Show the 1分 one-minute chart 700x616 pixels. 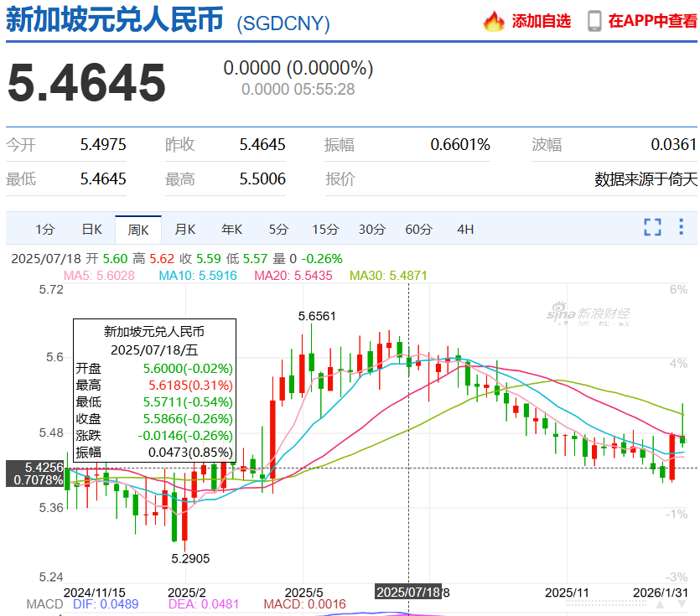pos(44,230)
